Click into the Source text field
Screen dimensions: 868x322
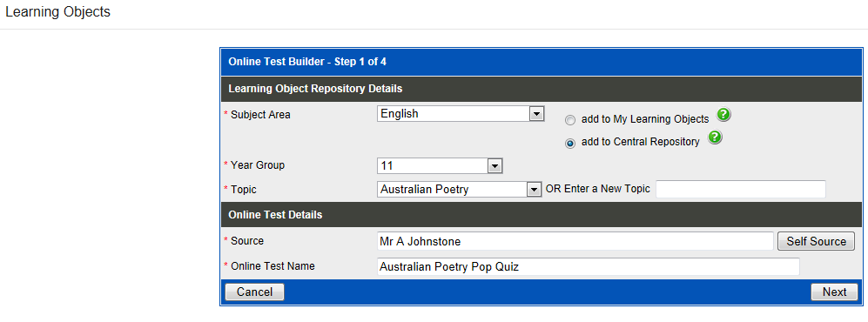point(575,241)
